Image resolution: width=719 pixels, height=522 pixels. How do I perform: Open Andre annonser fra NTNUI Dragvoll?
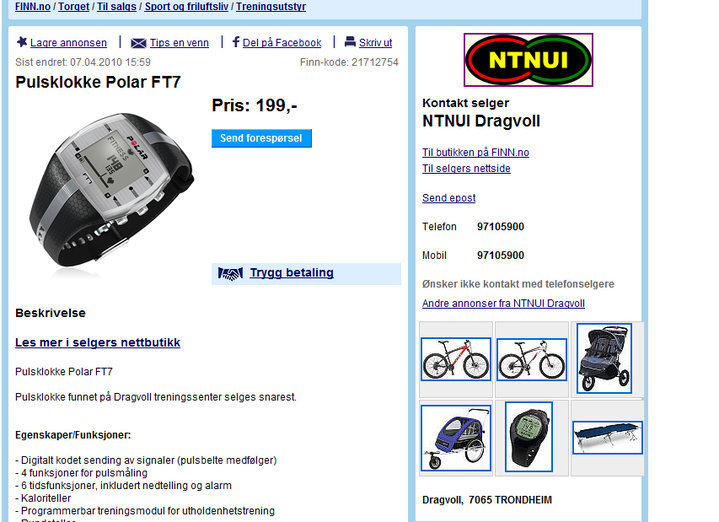pos(503,303)
